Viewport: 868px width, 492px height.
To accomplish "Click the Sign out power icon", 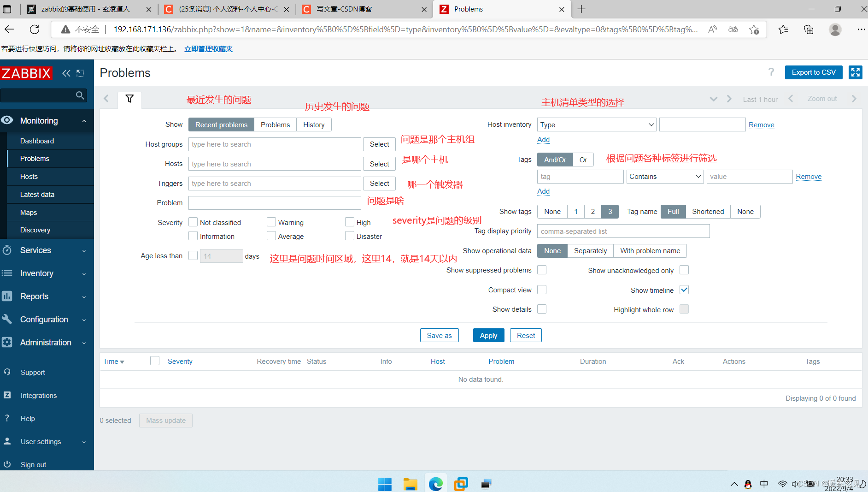I will tap(7, 464).
